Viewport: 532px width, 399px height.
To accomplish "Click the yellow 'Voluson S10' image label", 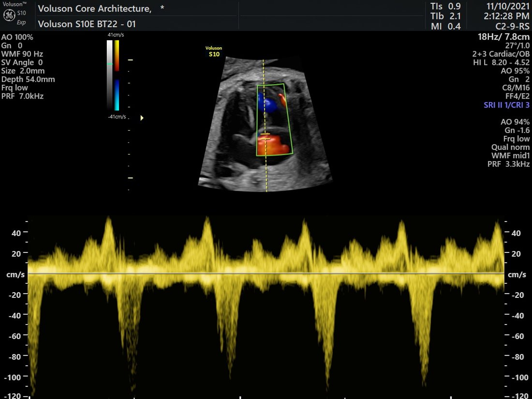I will (x=214, y=51).
